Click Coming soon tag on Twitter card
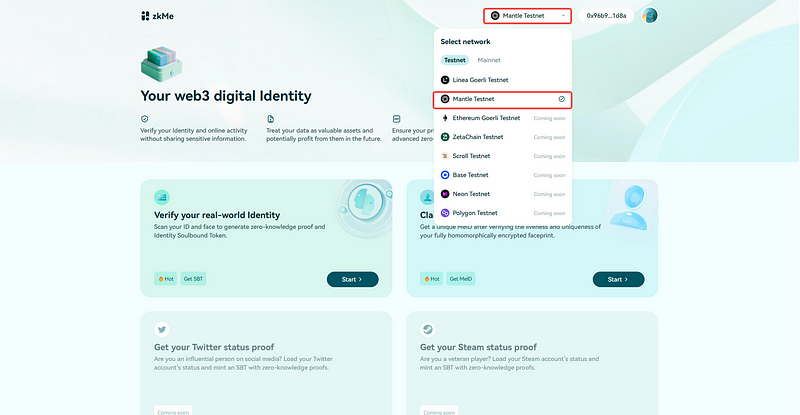 (x=173, y=411)
